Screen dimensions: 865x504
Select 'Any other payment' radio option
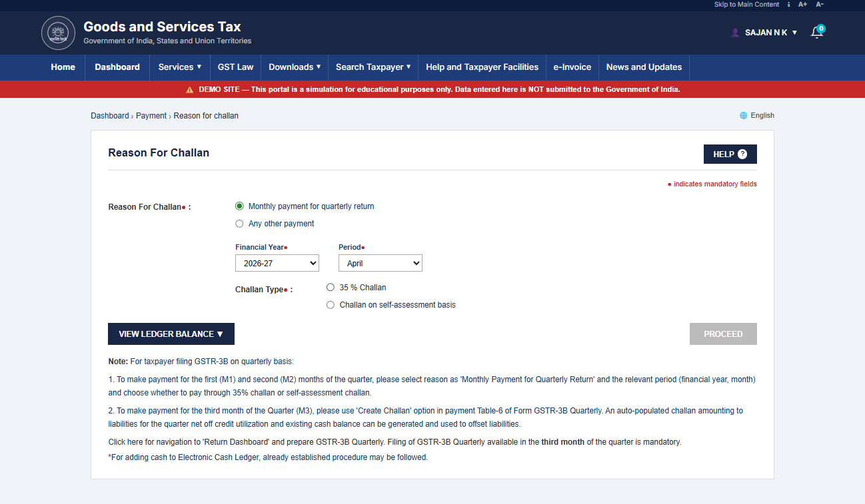point(239,224)
